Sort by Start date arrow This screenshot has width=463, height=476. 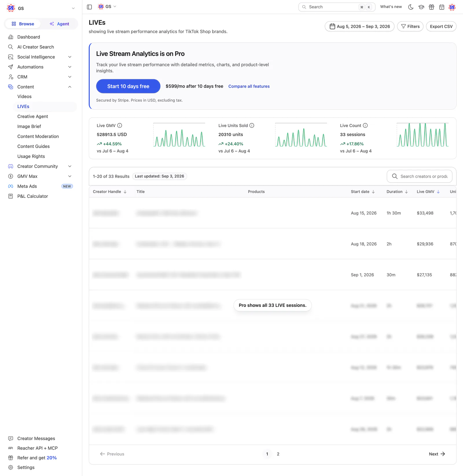[x=373, y=192]
